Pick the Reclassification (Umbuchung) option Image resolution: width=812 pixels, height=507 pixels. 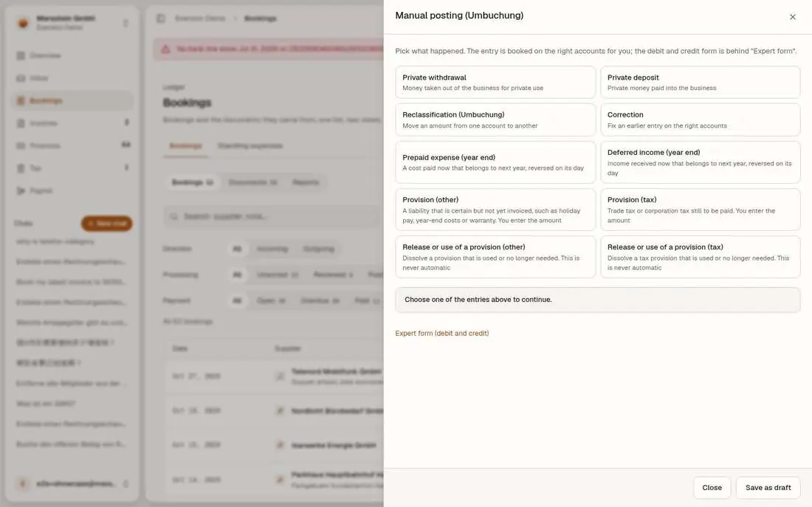click(495, 120)
